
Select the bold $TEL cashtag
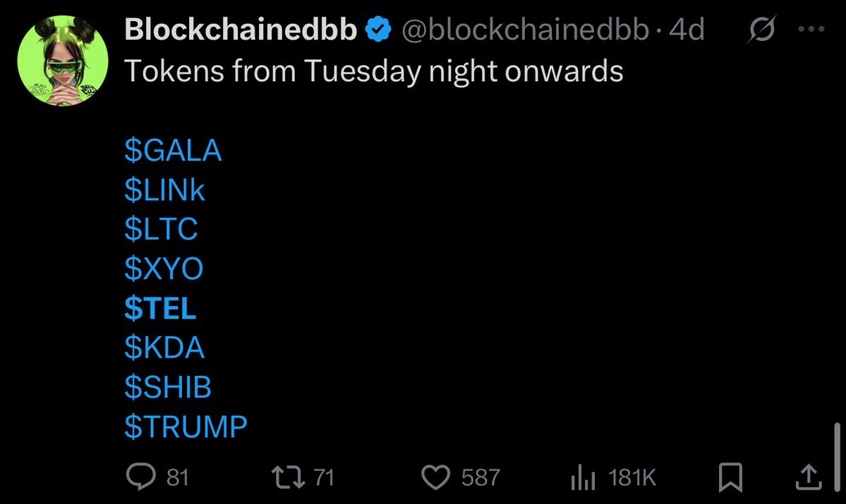[x=160, y=308]
